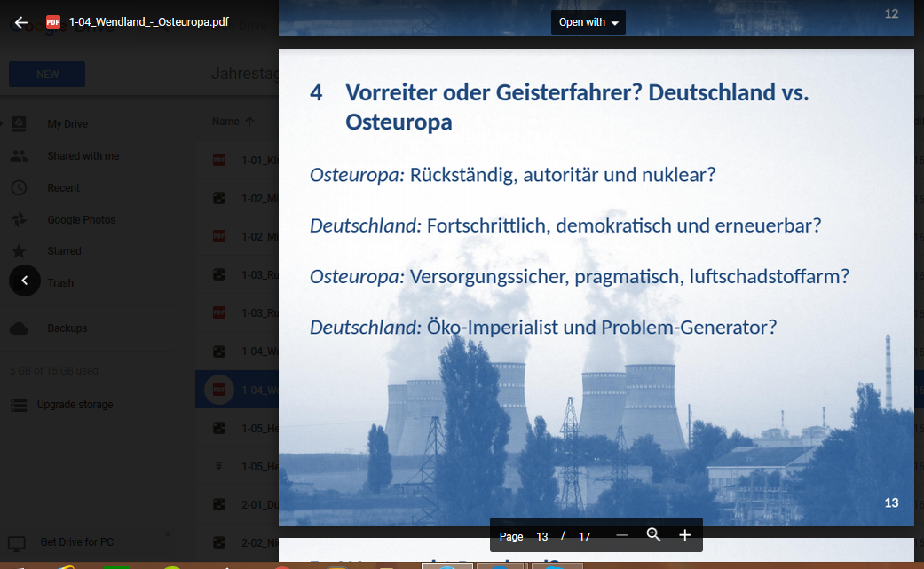This screenshot has width=924, height=569.
Task: Select the 1-02_M PDF file row
Action: point(237,237)
